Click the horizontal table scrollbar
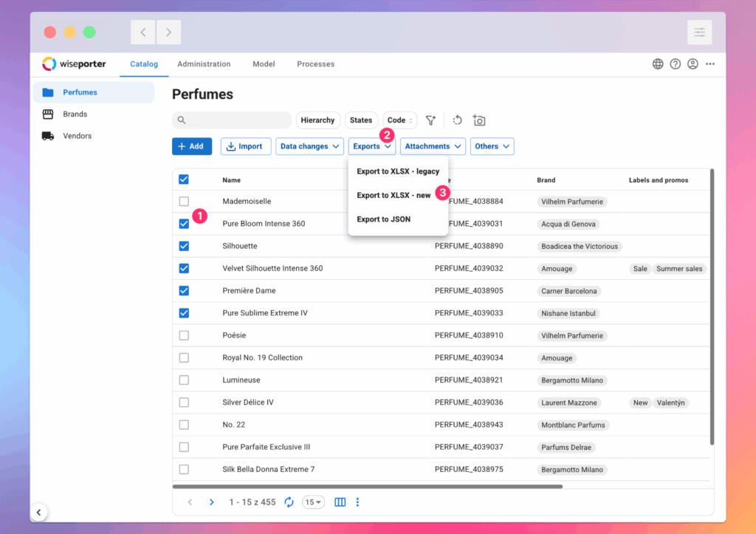Viewport: 756px width, 534px height. (x=368, y=486)
